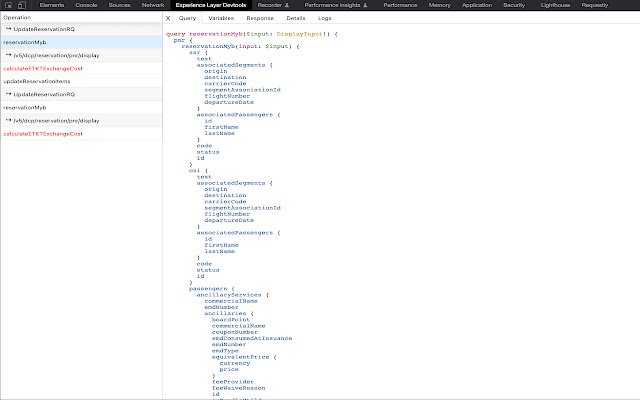Switch to the Variables sub-tab
640x400 pixels.
221,18
